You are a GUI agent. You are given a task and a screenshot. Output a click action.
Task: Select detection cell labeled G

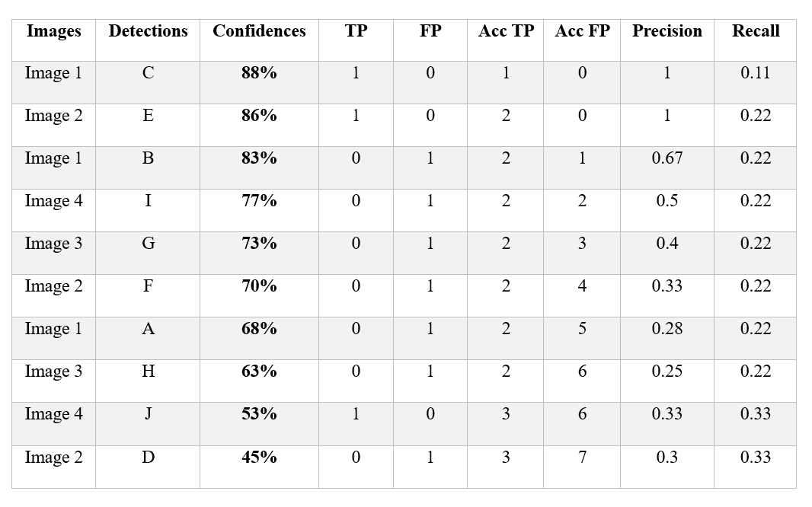pos(148,244)
